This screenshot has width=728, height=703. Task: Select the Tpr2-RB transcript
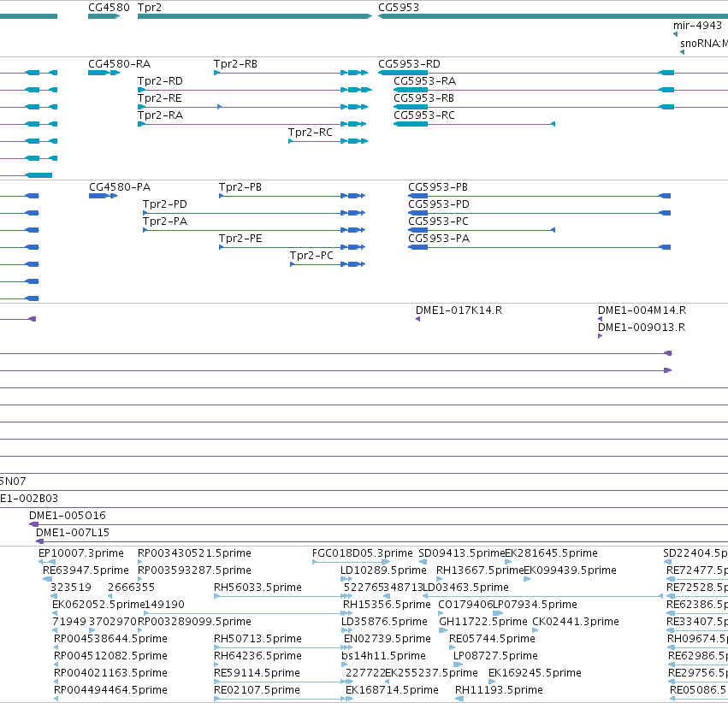point(291,73)
